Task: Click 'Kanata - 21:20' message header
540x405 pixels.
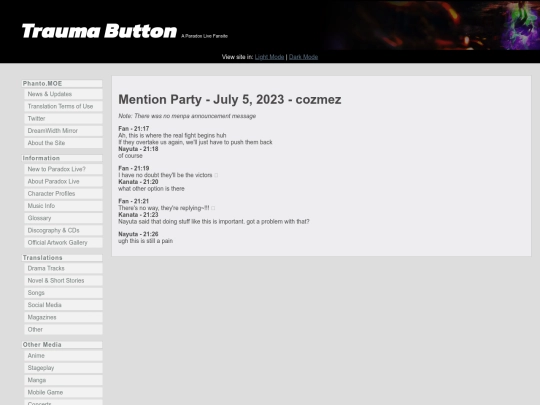Action: [x=138, y=182]
